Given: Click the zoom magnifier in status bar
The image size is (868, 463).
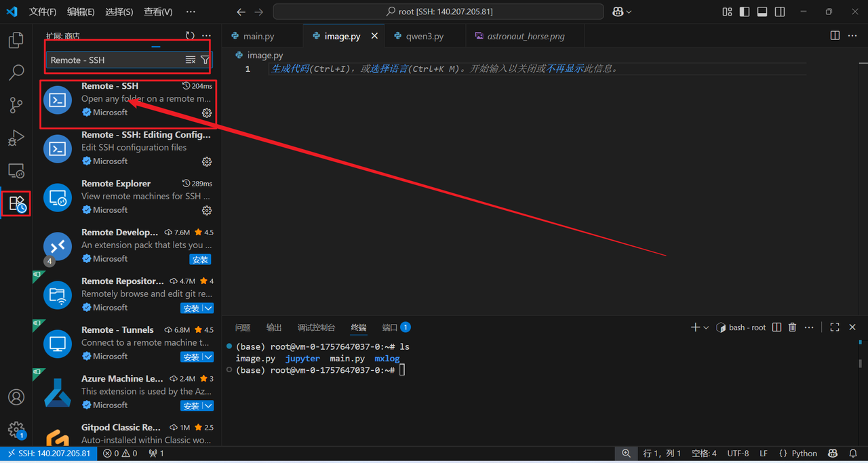Looking at the screenshot, I should pyautogui.click(x=626, y=454).
